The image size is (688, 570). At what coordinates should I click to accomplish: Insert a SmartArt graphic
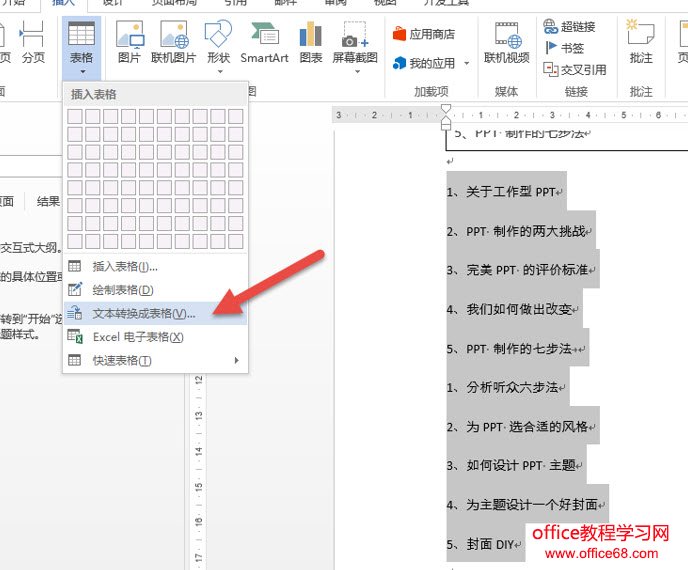tap(264, 43)
